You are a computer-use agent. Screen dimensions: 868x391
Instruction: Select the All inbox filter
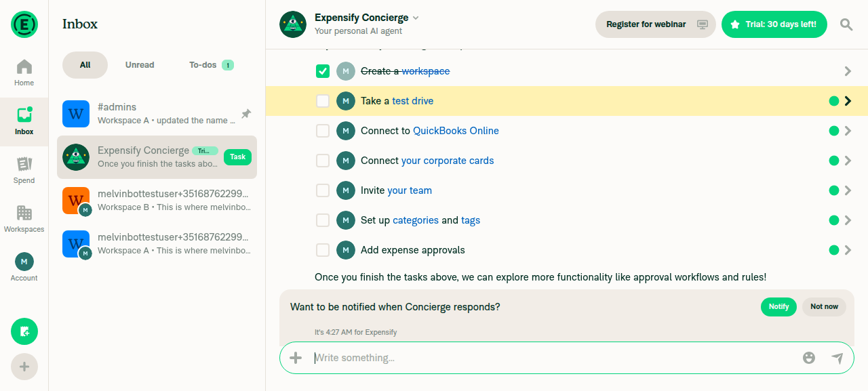[85, 65]
